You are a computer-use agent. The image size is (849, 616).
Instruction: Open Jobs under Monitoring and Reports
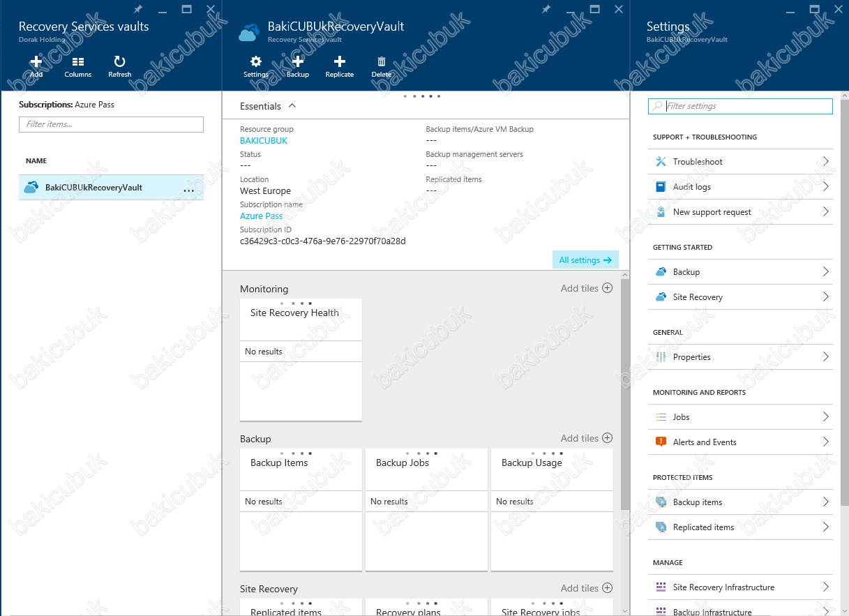[x=740, y=417]
